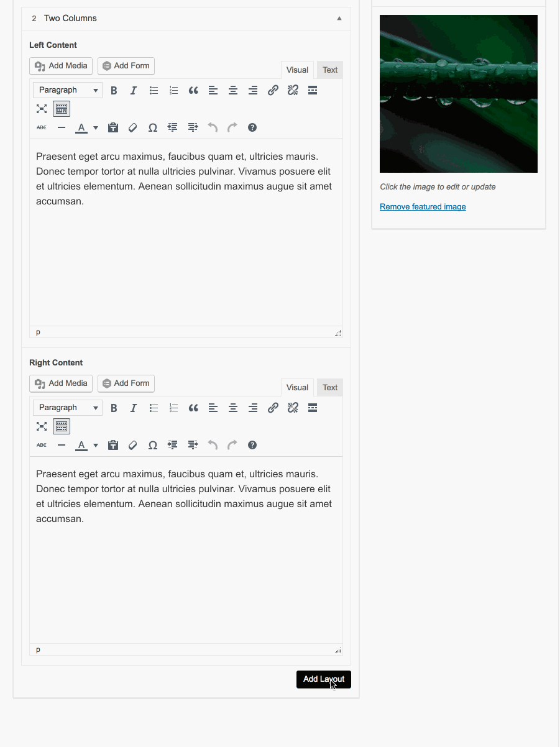Click Italic icon in Right Content toolbar
Image resolution: width=560 pixels, height=747 pixels.
click(133, 408)
